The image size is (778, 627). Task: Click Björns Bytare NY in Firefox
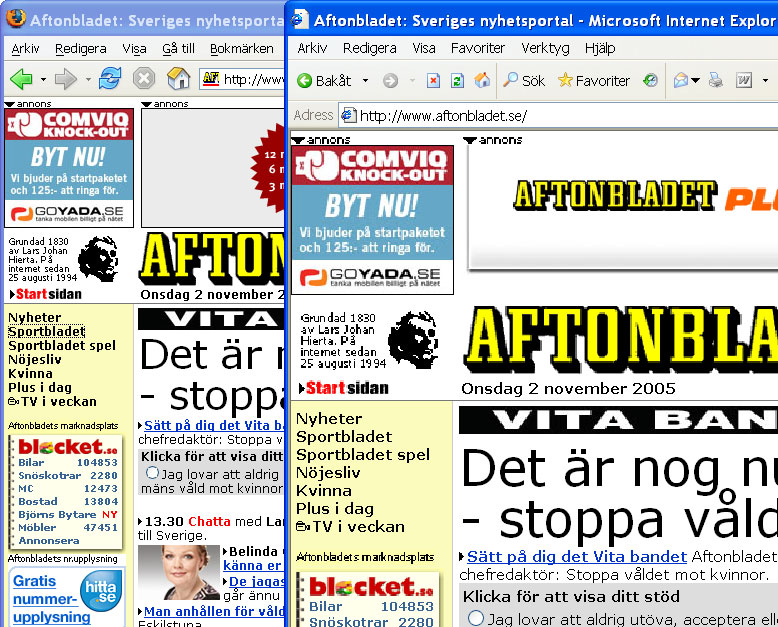point(68,514)
